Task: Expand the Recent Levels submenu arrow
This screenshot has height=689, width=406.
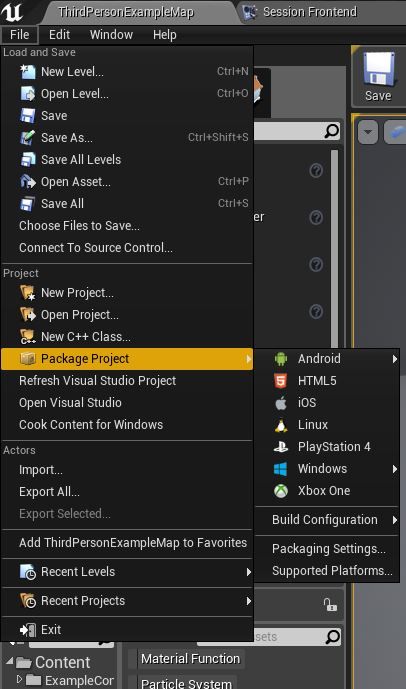Action: coord(249,572)
